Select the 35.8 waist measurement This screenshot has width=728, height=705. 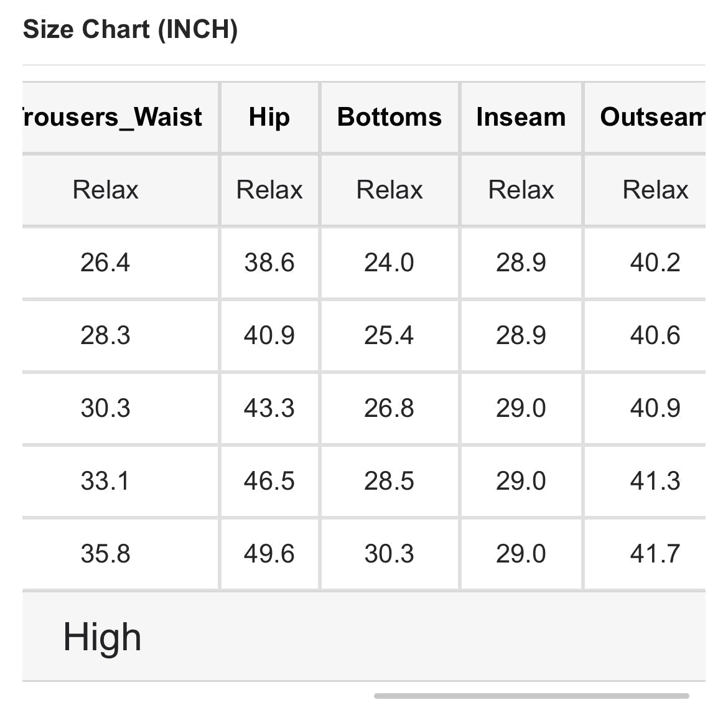105,554
